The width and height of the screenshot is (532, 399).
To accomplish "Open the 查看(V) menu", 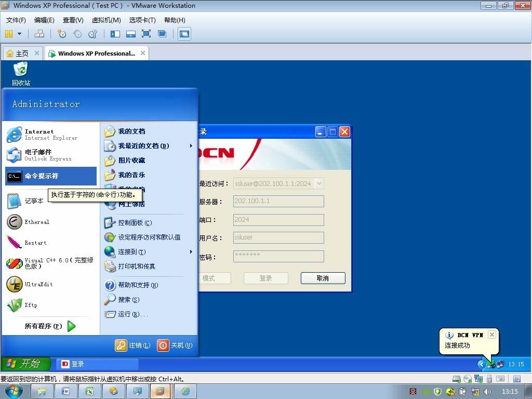I will (73, 20).
